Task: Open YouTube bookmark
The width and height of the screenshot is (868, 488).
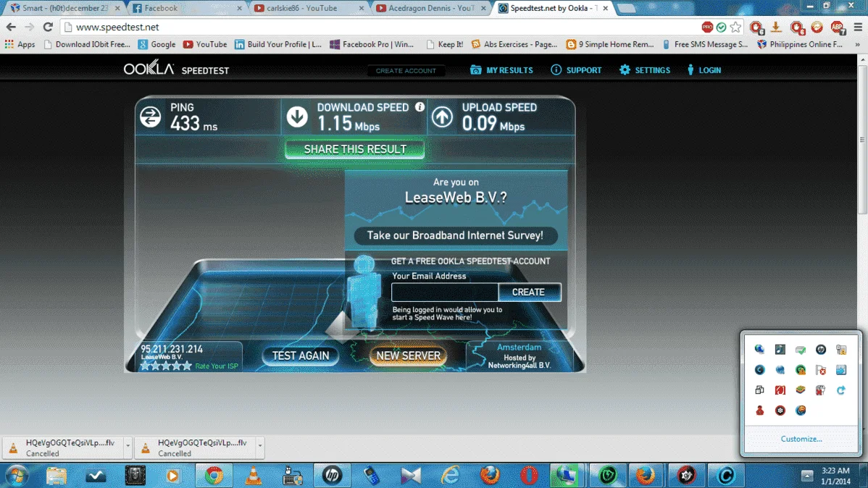Action: [205, 44]
